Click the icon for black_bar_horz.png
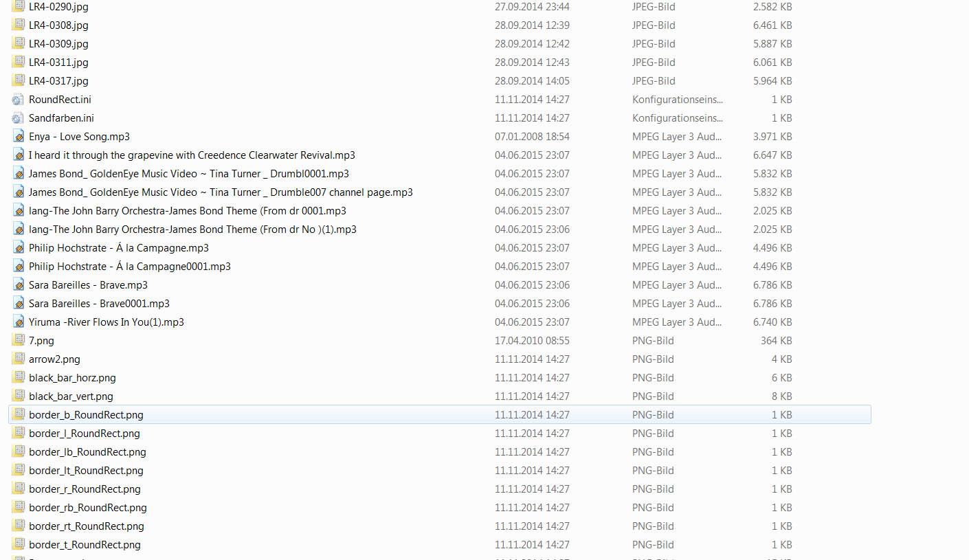 (x=19, y=378)
